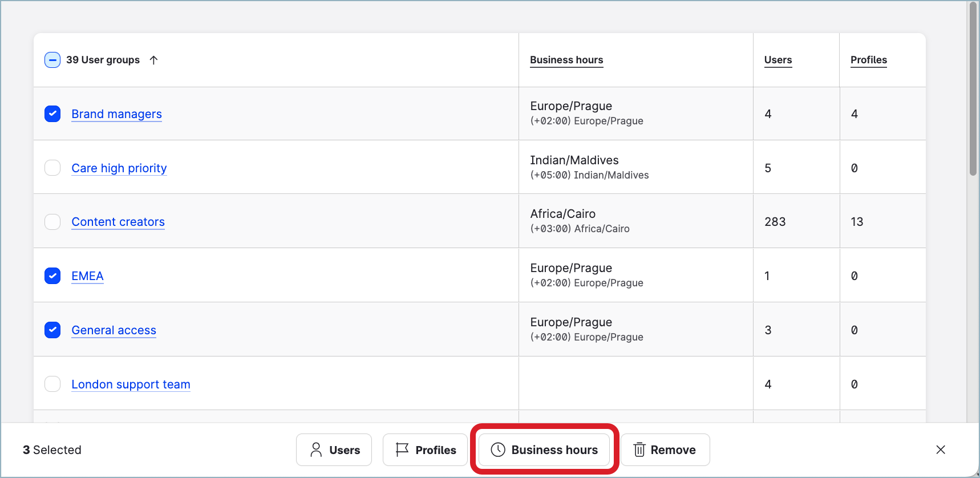Sort by Business hours column header
980x478 pixels.
(566, 60)
